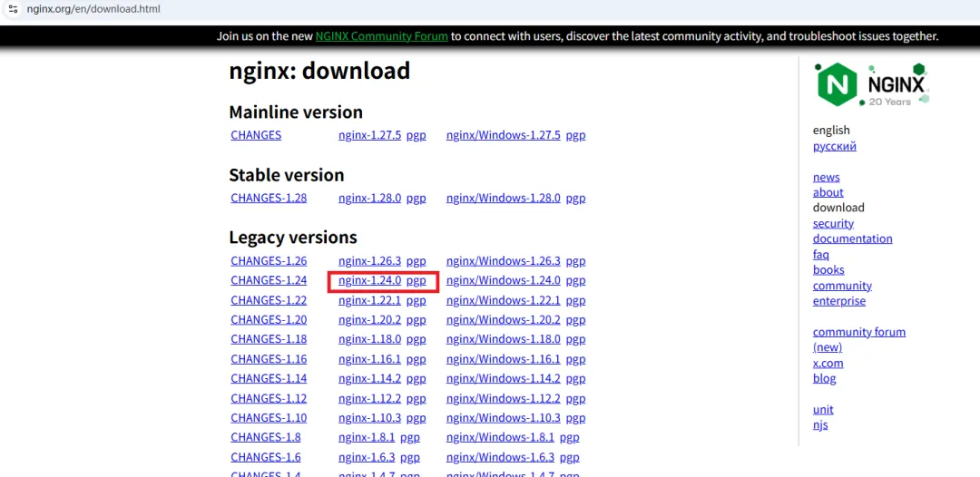Download nginx/Windows-1.8.1 build
The width and height of the screenshot is (980, 477).
[500, 437]
